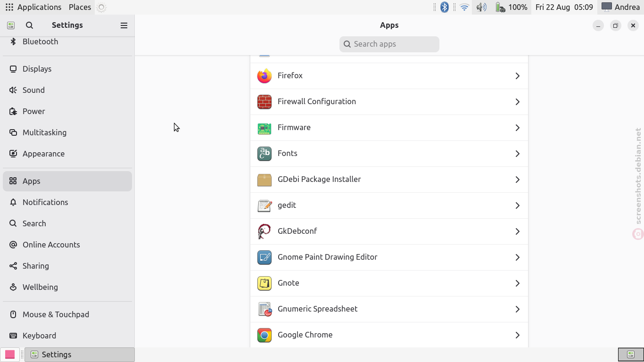
Task: Open the Andrea user menu
Action: (621, 7)
